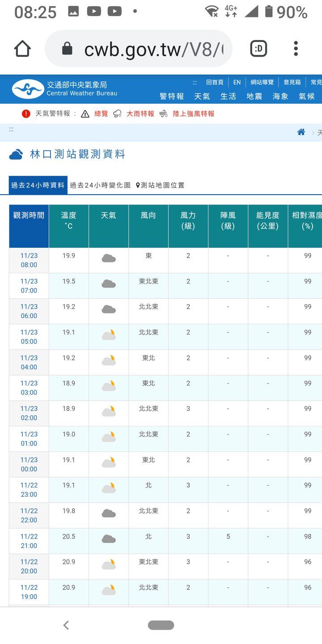Click the rain cloud advisory icon
The width and height of the screenshot is (322, 644).
tap(117, 114)
